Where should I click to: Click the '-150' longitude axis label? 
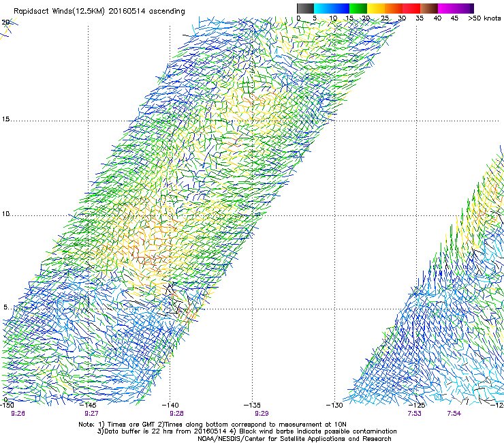[x=7, y=405]
